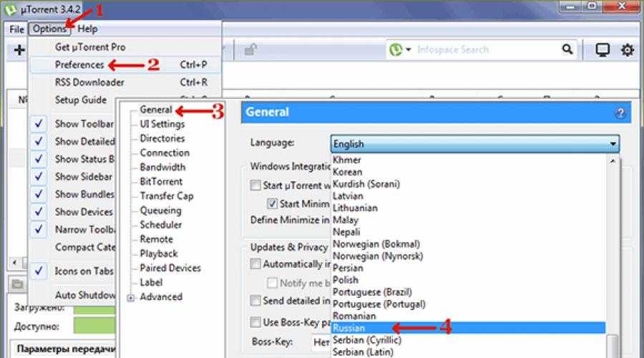The width and height of the screenshot is (644, 358).
Task: Select UI Settings in preferences tree
Action: pyautogui.click(x=162, y=124)
